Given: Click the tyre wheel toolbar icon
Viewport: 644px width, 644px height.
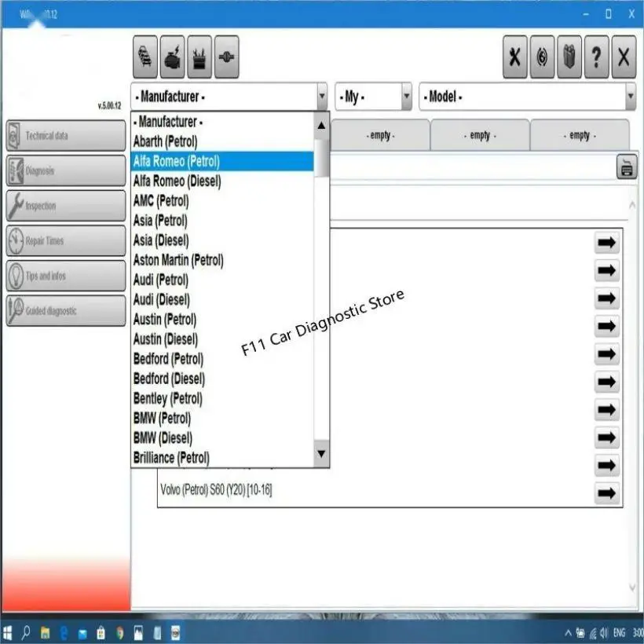Looking at the screenshot, I should point(542,57).
